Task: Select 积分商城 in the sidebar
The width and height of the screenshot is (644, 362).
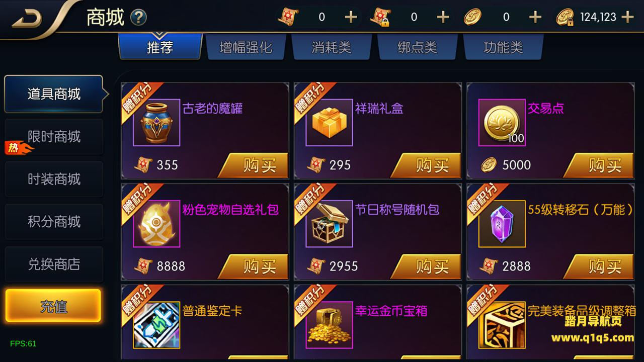Action: 54,222
